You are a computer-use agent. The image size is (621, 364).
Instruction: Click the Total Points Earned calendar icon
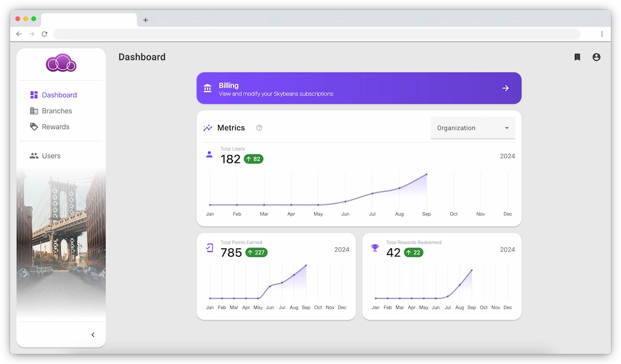point(209,248)
